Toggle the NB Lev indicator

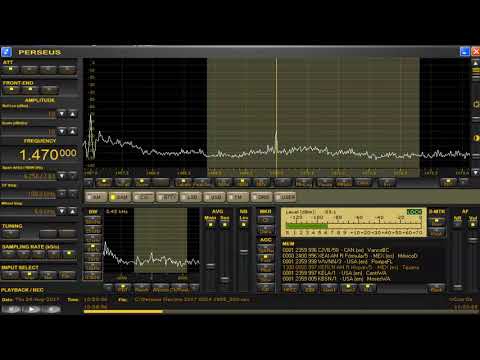click(244, 225)
